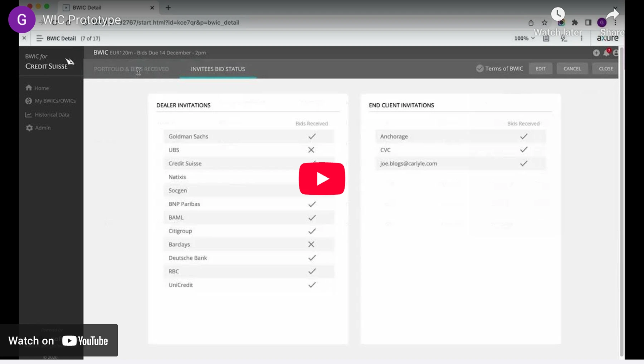Viewport: 644px width, 364px height.
Task: Click the Anchorage bid checkmark
Action: point(524,136)
